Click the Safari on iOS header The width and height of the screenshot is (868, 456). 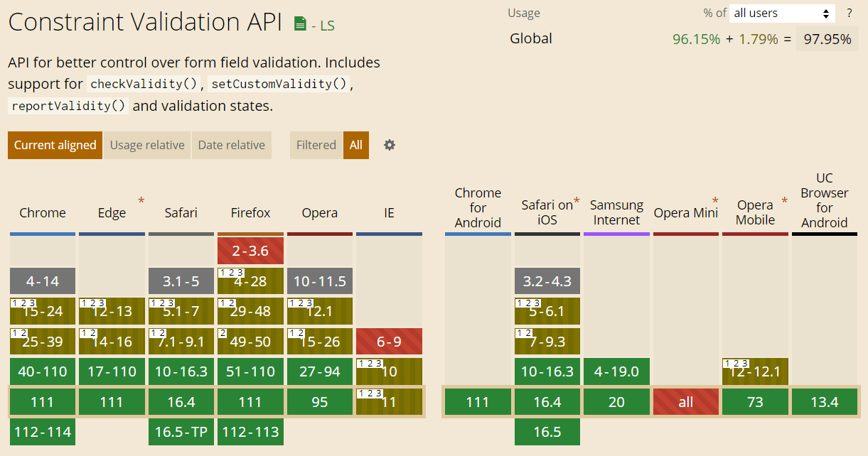click(547, 212)
